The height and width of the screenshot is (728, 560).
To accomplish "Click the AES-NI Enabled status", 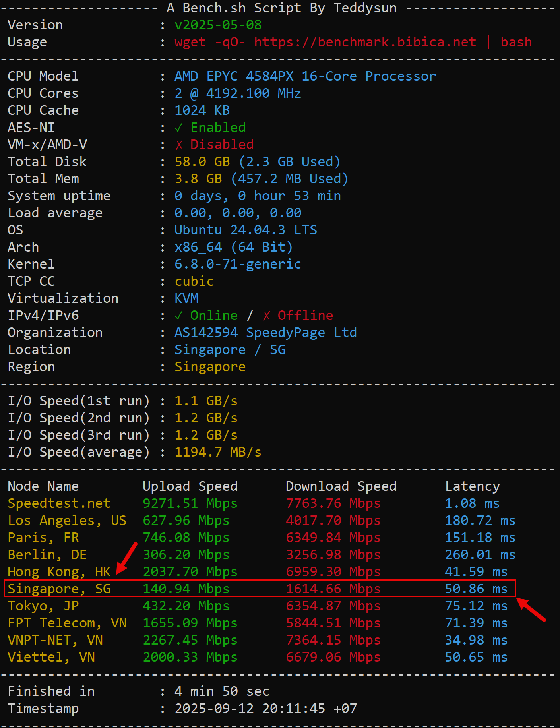I will [210, 128].
